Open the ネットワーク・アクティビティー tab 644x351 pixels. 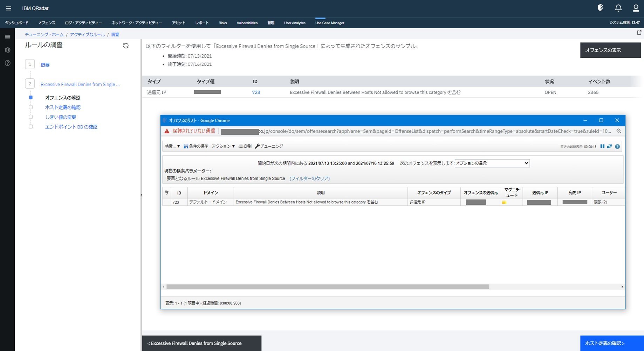(137, 23)
